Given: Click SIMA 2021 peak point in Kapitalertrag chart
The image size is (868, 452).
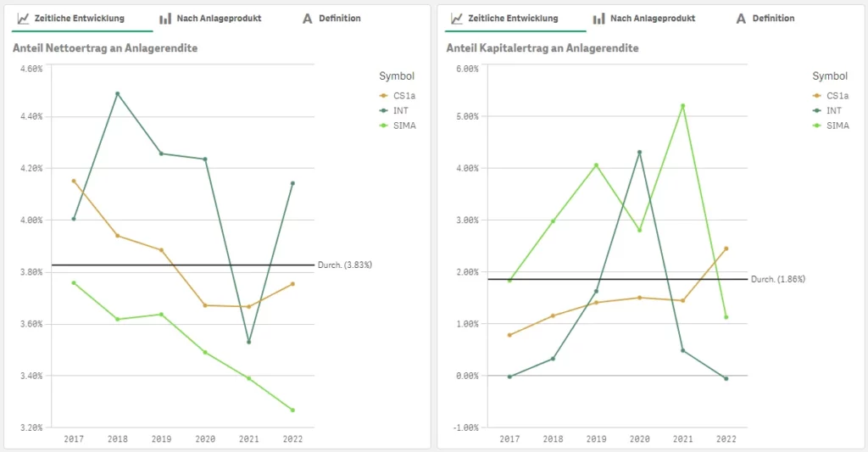Looking at the screenshot, I should [x=682, y=106].
